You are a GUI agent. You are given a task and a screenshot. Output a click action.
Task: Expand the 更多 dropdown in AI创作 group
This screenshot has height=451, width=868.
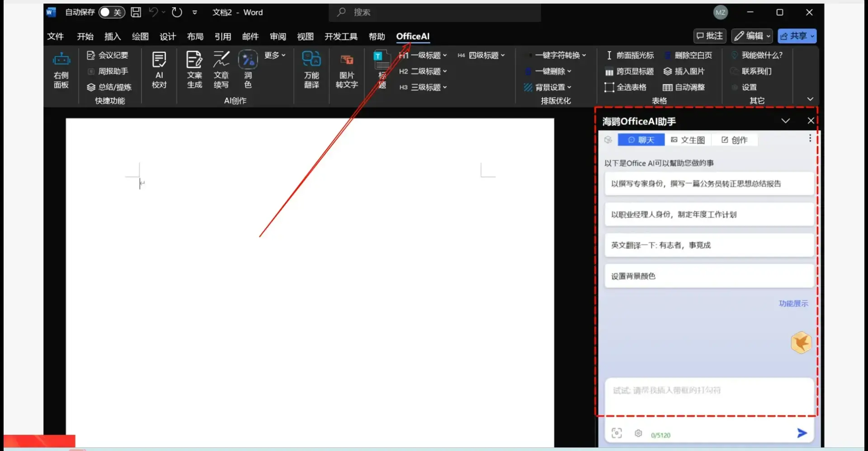tap(274, 55)
